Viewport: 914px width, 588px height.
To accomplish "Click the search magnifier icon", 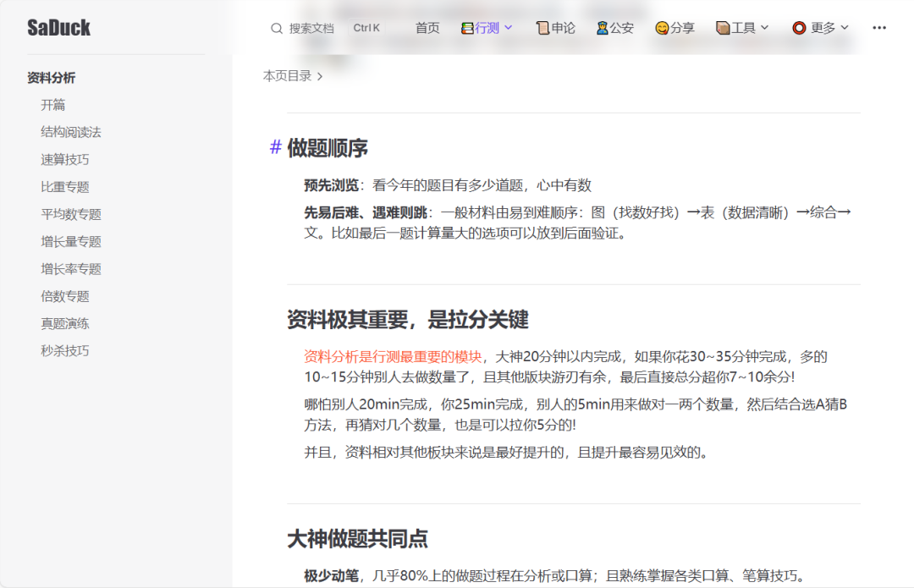I will [x=276, y=28].
